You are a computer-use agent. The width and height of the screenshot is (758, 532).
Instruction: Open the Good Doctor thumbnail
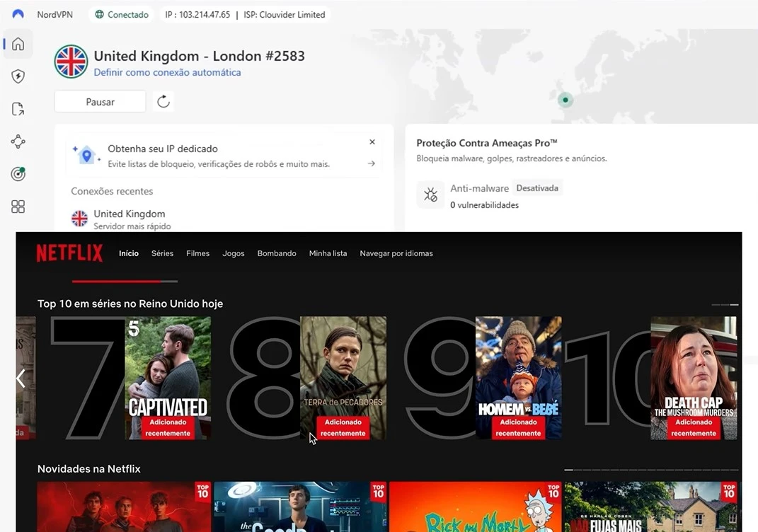click(x=300, y=507)
